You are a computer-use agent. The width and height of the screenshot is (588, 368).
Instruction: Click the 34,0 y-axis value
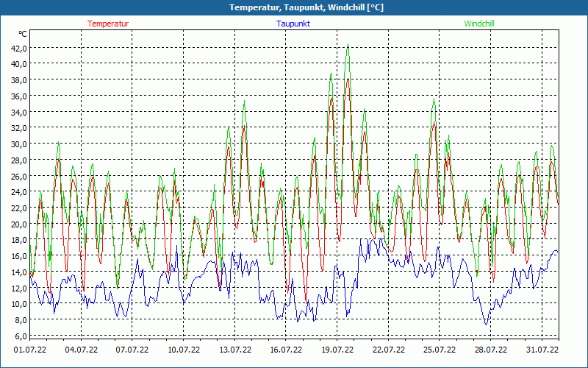pyautogui.click(x=19, y=112)
